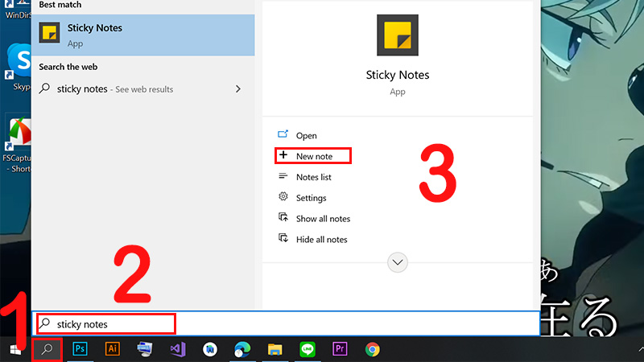Open Sticky Notes Settings
This screenshot has width=644, height=362.
click(311, 198)
